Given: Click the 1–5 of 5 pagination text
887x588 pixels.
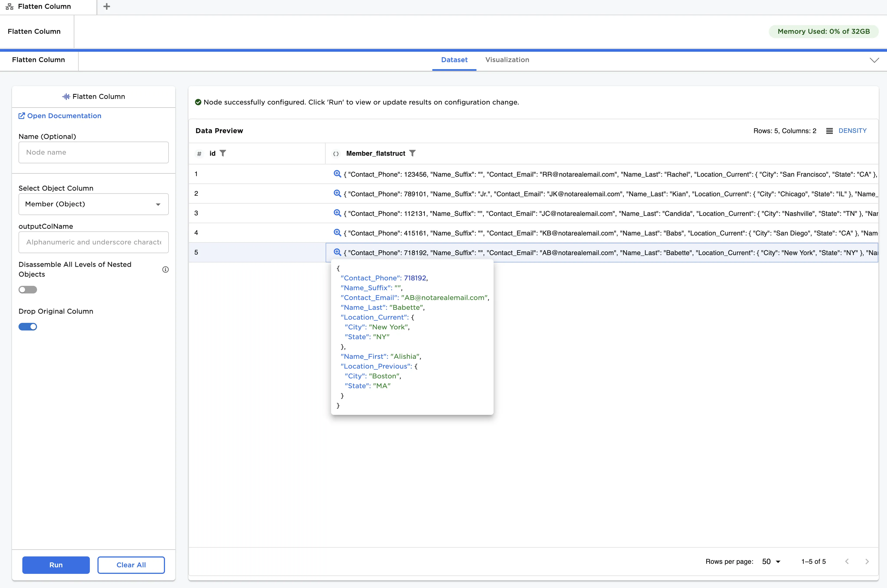Looking at the screenshot, I should click(813, 561).
